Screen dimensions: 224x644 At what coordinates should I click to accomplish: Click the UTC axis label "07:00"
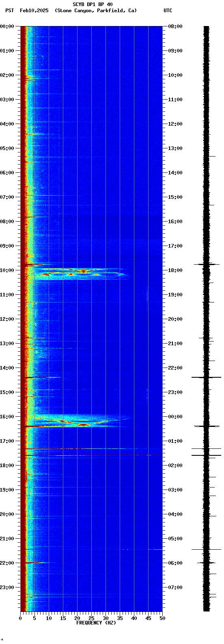click(175, 587)
